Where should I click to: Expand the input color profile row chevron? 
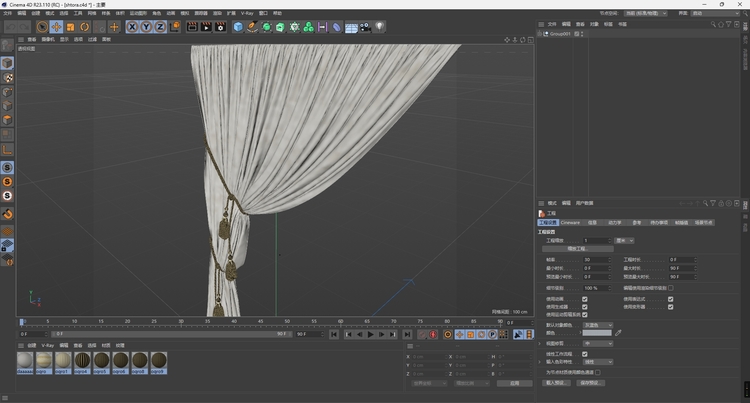click(x=540, y=362)
